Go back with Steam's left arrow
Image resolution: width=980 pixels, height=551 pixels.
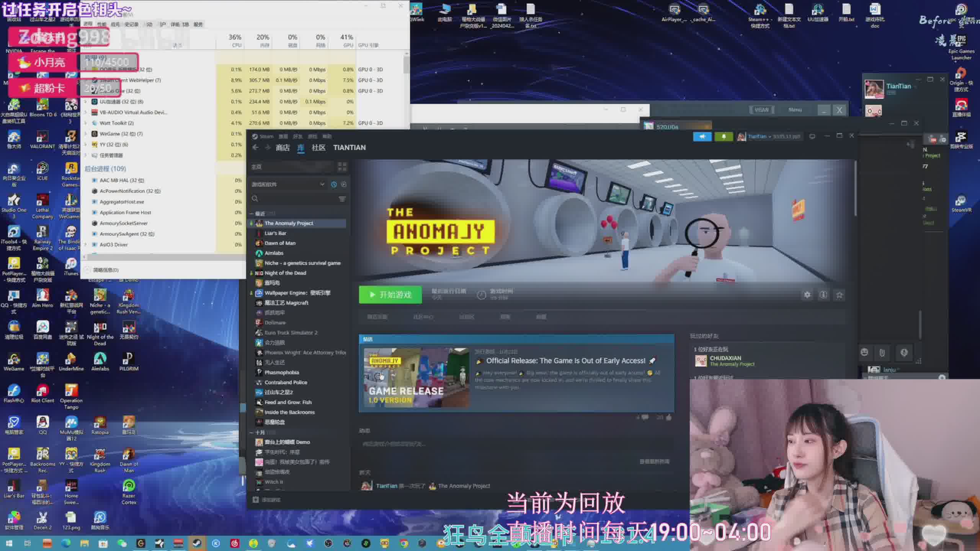(255, 148)
